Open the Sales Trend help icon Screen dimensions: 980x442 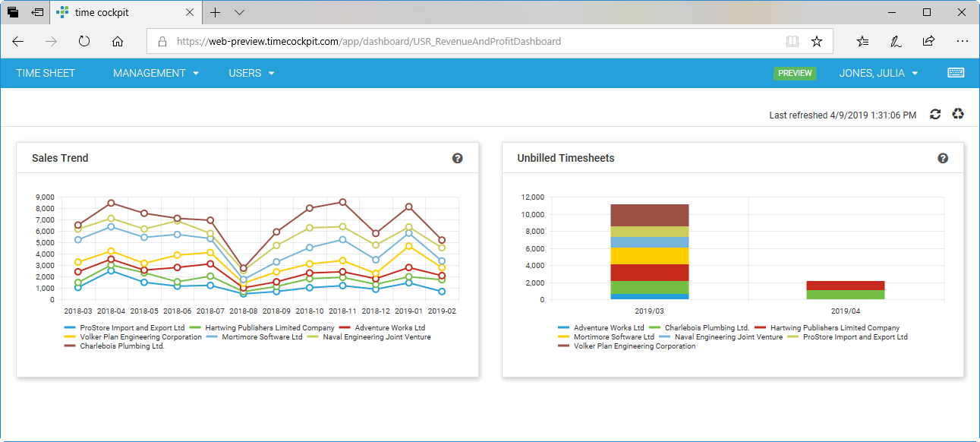[457, 158]
